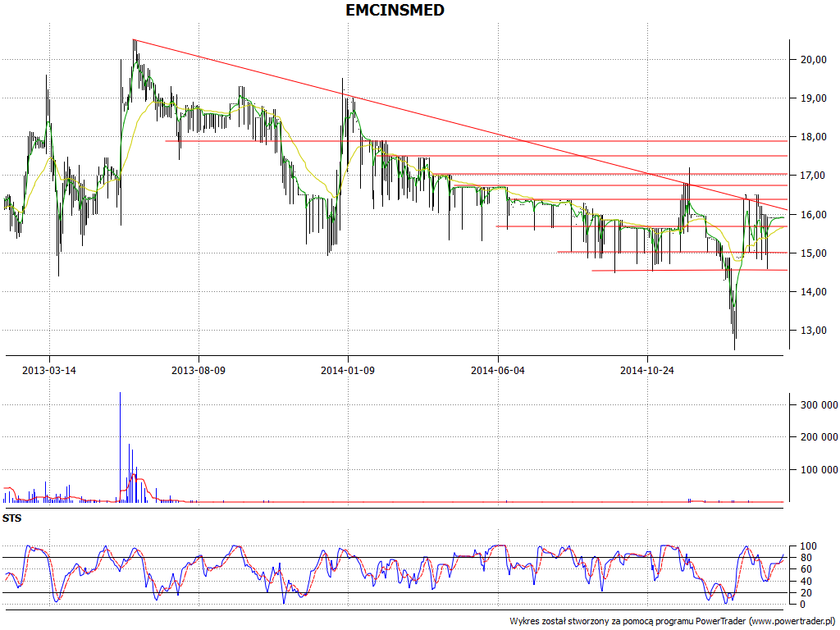Click the 16,00 price axis label
This screenshot has height=630, width=840.
813,214
